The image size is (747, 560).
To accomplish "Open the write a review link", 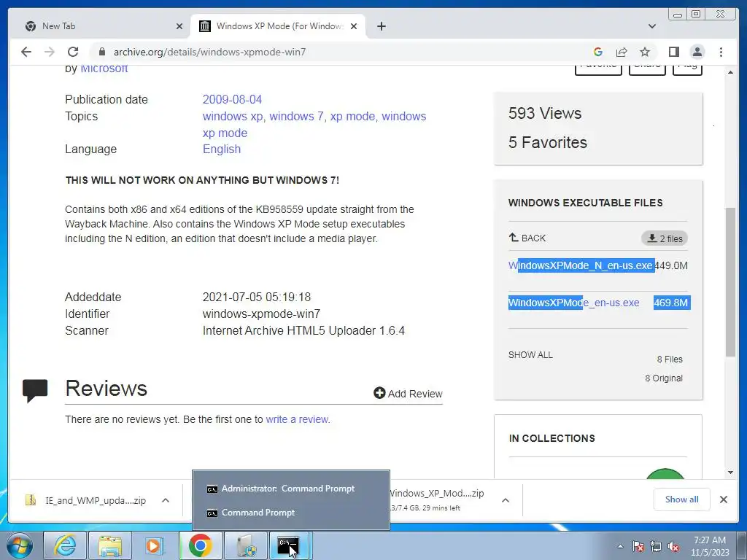I will click(297, 419).
